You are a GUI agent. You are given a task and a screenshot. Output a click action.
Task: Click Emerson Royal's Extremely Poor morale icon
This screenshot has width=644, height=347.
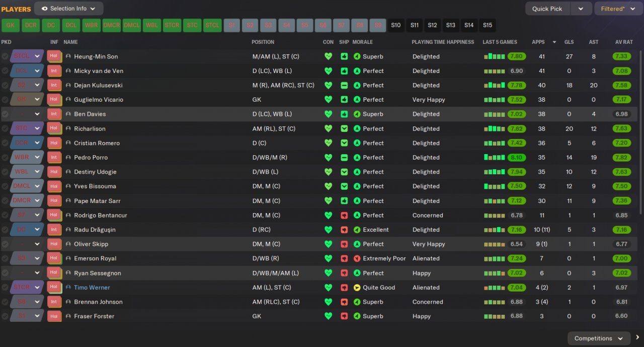(x=357, y=258)
